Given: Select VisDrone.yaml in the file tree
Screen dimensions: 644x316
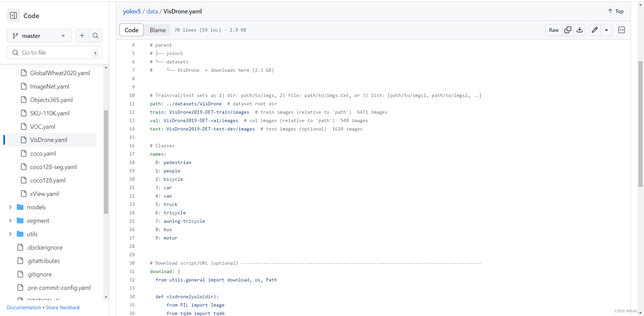Looking at the screenshot, I should pyautogui.click(x=52, y=140).
